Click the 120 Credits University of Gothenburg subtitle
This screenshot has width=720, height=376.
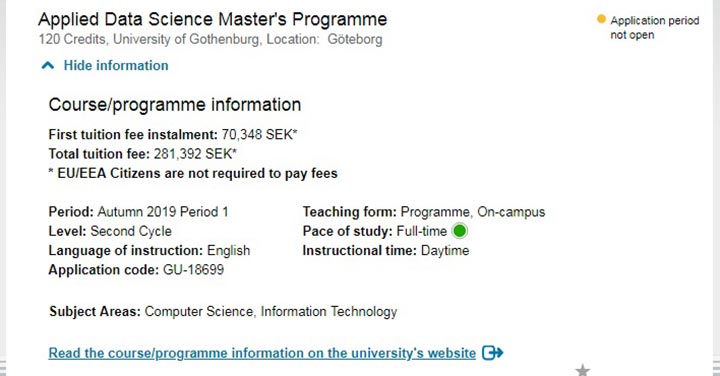(x=210, y=39)
